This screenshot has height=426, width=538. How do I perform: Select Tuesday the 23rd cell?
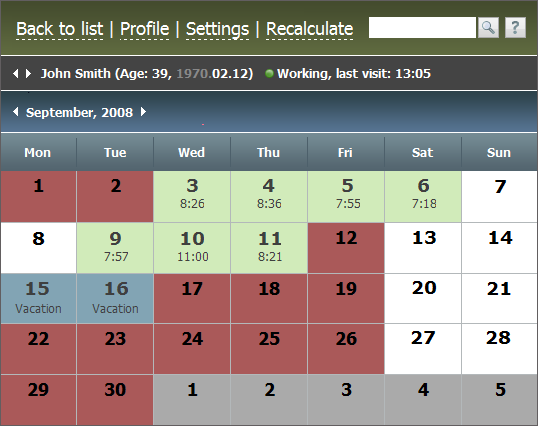point(115,349)
